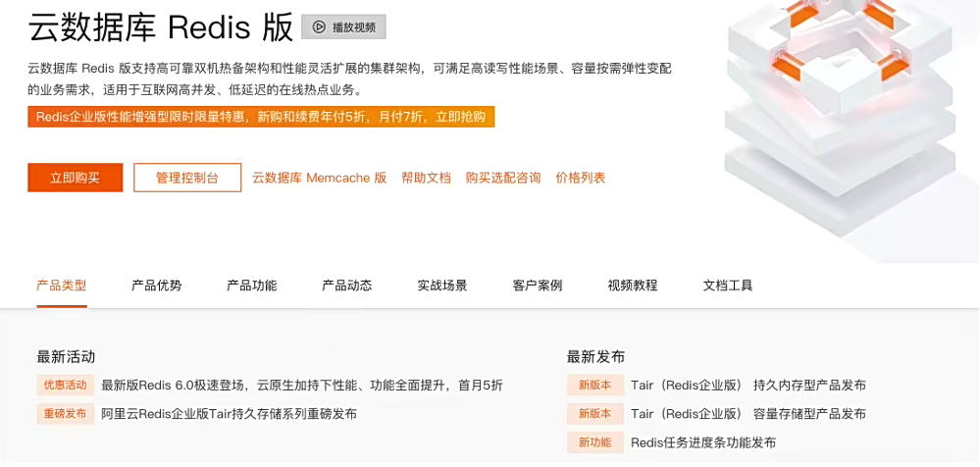Open the 管理控制台 button
Viewport: 980px width, 467px height.
187,178
